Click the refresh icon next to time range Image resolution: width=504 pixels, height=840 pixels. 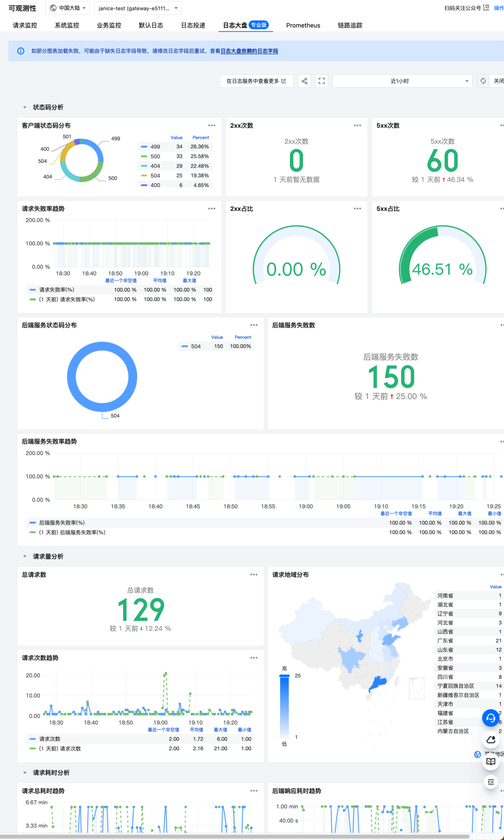[483, 81]
